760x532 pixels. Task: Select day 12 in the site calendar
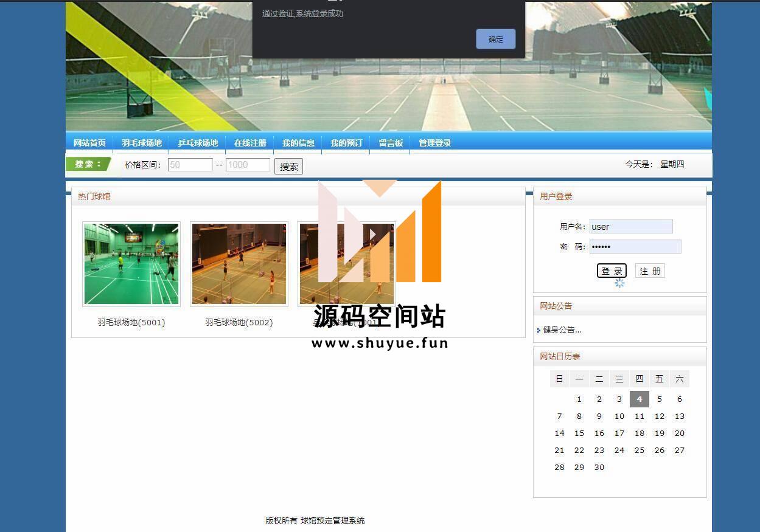point(660,416)
